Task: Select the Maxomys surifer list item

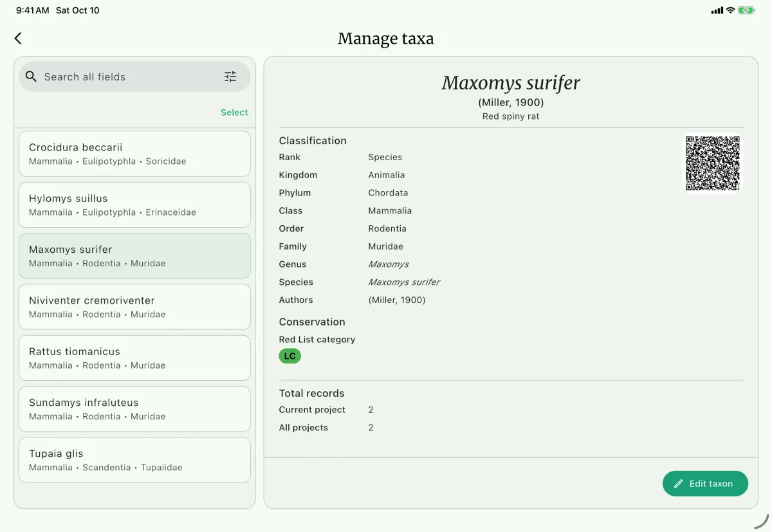Action: coord(134,255)
